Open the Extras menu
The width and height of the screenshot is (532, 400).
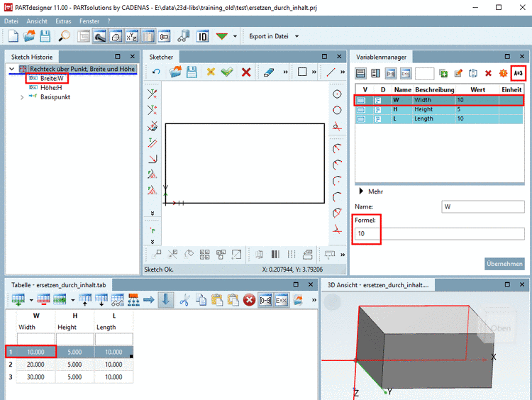pyautogui.click(x=63, y=21)
